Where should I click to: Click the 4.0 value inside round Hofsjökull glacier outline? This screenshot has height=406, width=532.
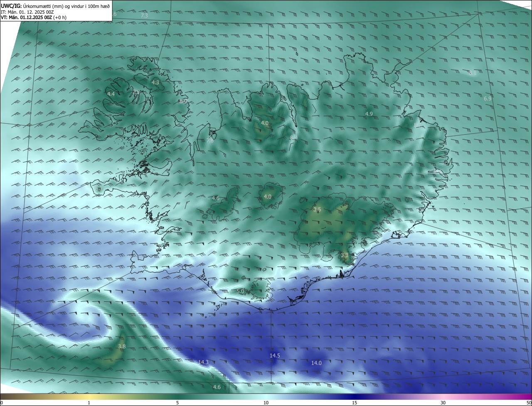[x=267, y=196]
